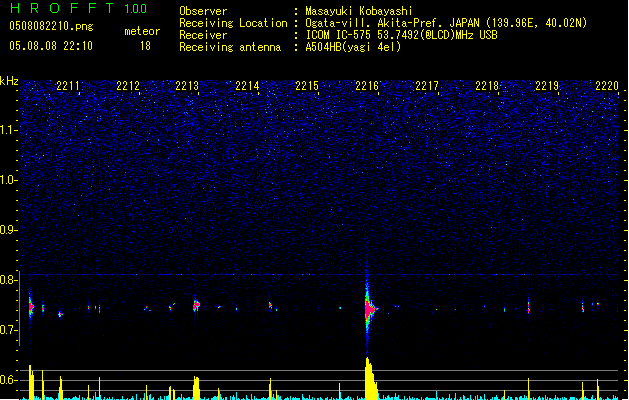The image size is (629, 400).
Task: Click the 2218 time marker
Action: coord(487,87)
